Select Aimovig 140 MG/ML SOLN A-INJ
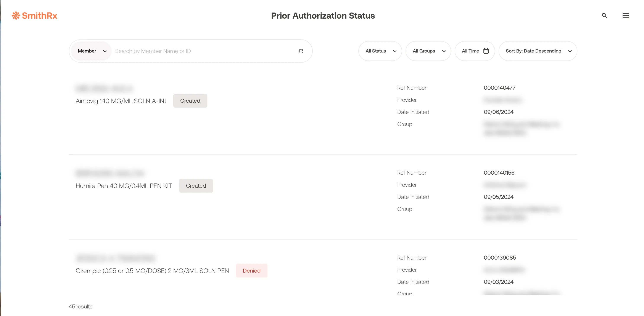The image size is (644, 316). tap(121, 101)
